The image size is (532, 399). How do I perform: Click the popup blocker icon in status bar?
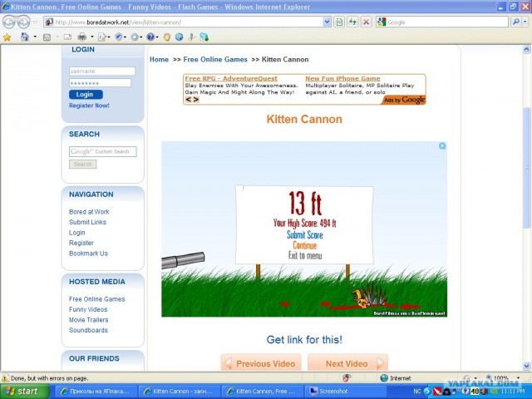347,377
